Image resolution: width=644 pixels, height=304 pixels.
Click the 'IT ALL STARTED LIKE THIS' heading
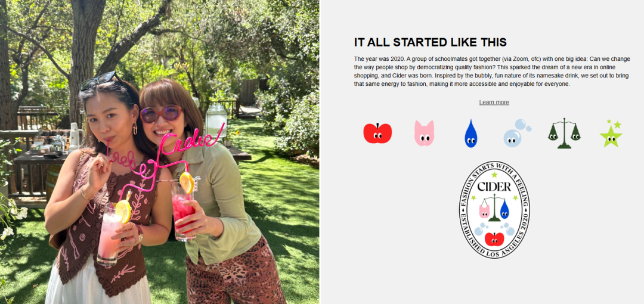tap(431, 42)
